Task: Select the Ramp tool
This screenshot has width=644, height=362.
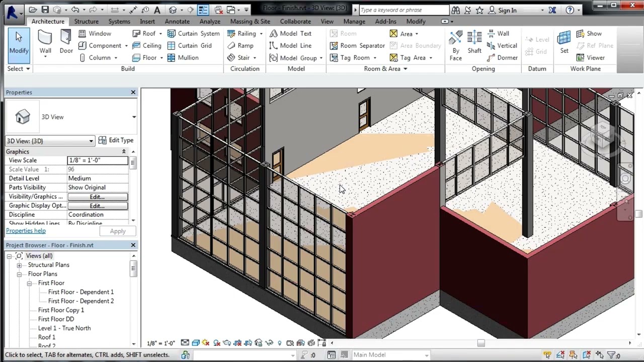Action: [x=240, y=46]
